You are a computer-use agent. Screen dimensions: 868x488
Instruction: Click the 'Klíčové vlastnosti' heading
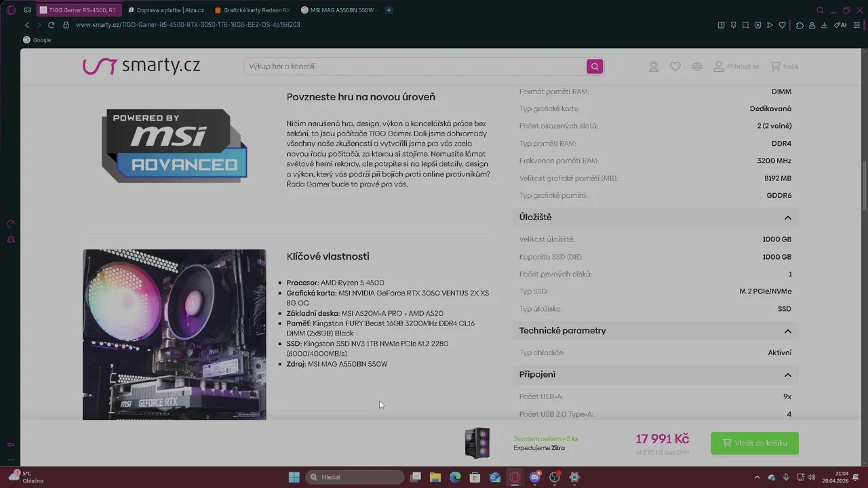pyautogui.click(x=328, y=257)
